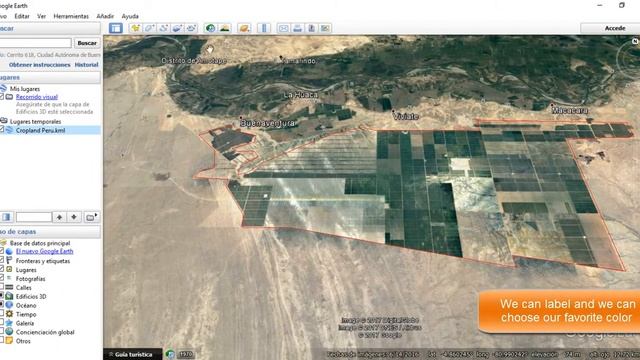640x360 pixels.
Task: Click the Email envelope toolbar icon
Action: coord(284,28)
